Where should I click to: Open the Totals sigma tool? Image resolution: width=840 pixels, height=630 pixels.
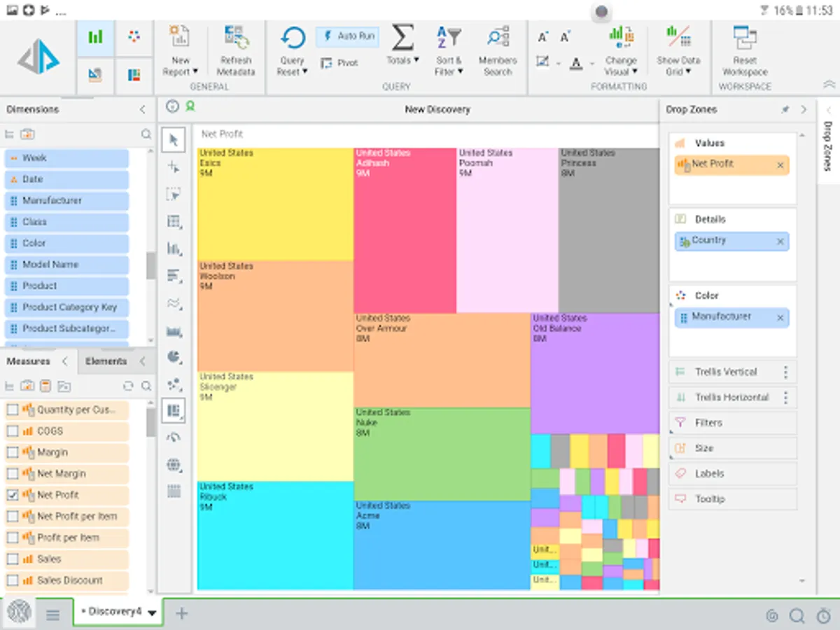point(402,45)
